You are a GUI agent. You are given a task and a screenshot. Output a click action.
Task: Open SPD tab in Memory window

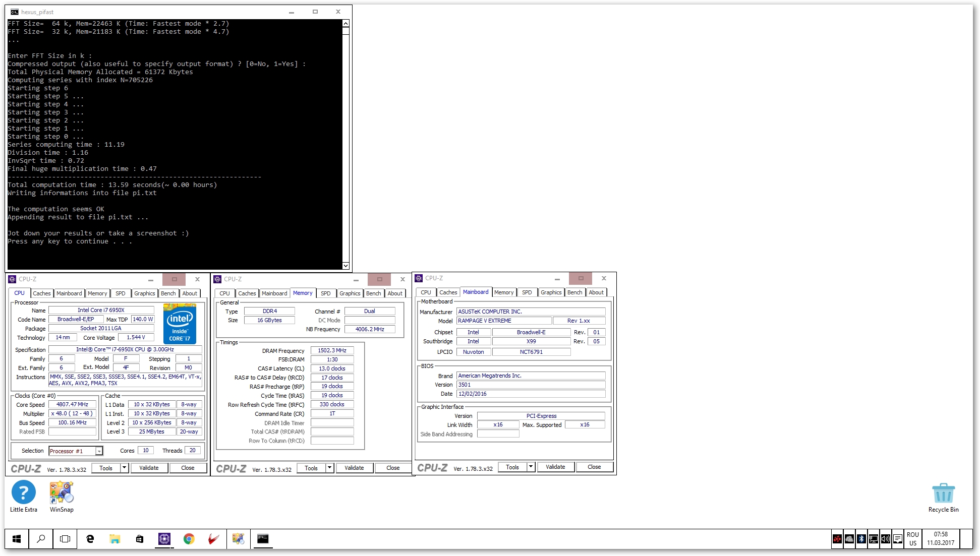point(326,293)
